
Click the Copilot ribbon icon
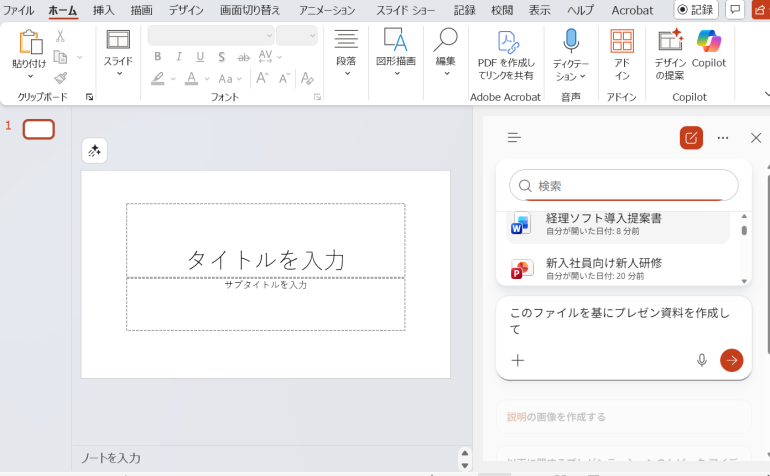709,40
